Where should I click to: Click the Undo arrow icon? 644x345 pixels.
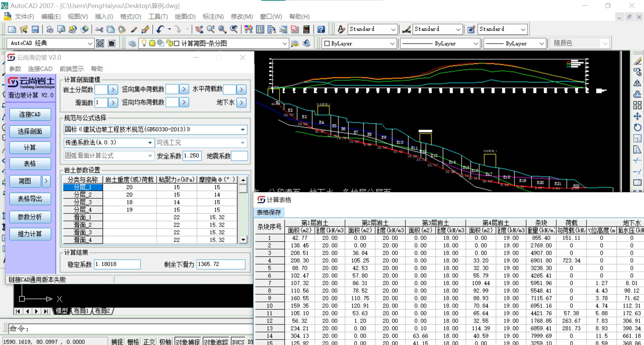(160, 29)
